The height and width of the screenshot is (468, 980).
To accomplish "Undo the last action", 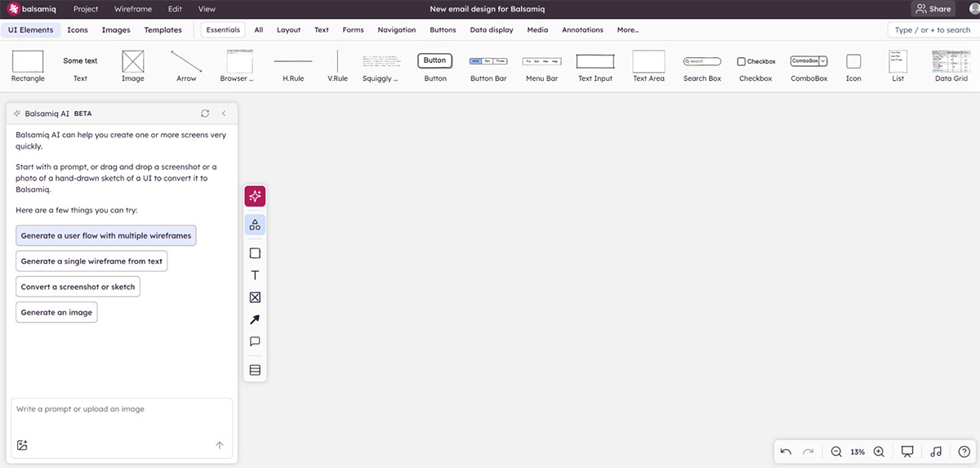I will [x=786, y=452].
